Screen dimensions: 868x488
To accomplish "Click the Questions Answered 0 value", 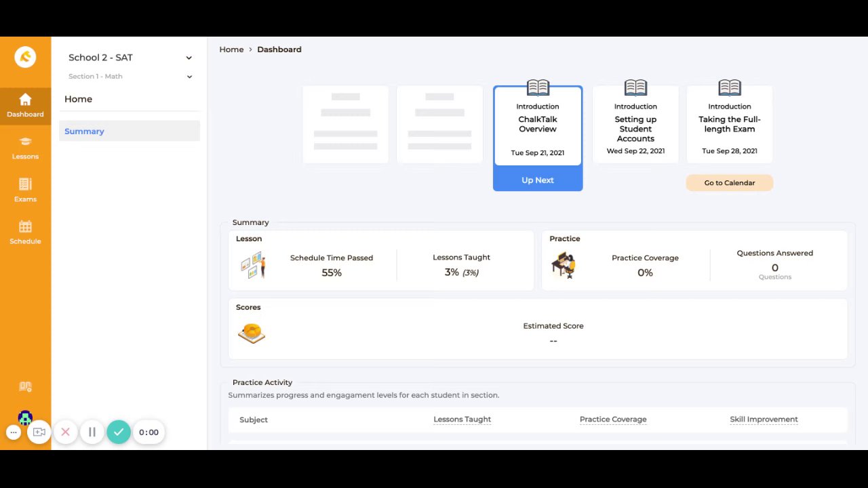I will click(x=775, y=268).
